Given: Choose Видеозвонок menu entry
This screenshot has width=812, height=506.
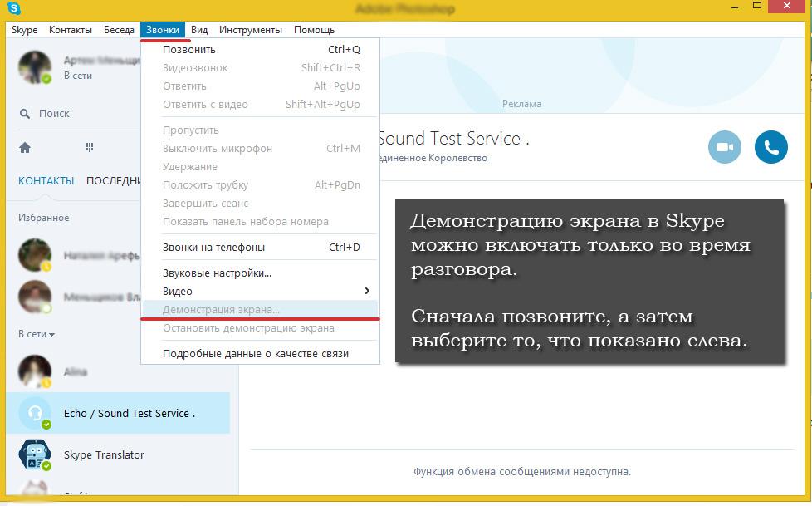Looking at the screenshot, I should pyautogui.click(x=261, y=68).
